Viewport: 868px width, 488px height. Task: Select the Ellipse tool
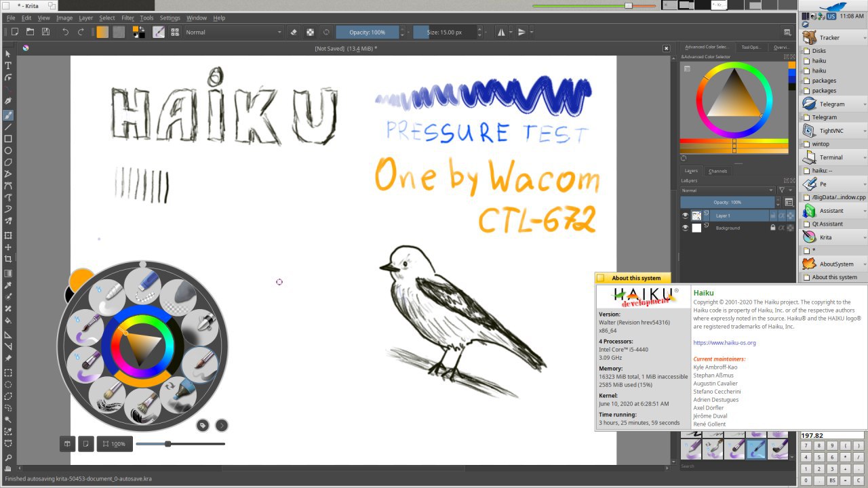[x=8, y=150]
